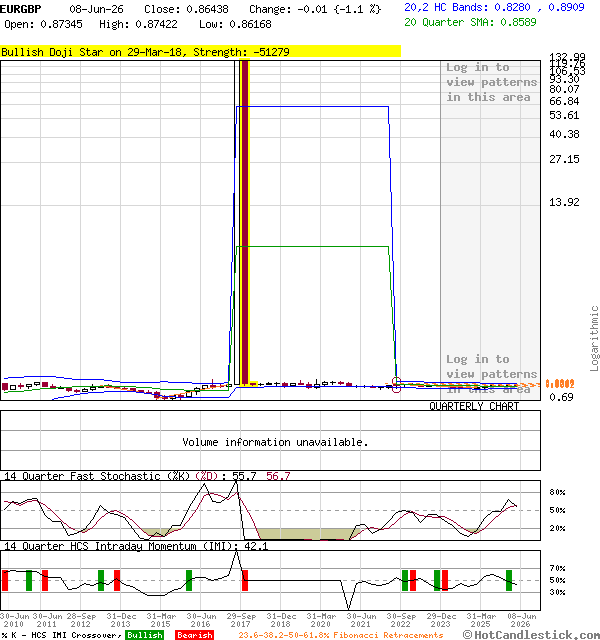The height and width of the screenshot is (640, 600).
Task: Click the red IMI bar below 29-Sep 2017 spike
Action: click(245, 580)
